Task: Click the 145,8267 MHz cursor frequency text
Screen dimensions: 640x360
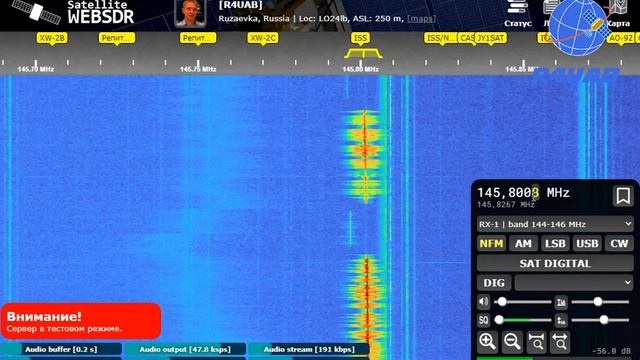Action: click(x=506, y=204)
